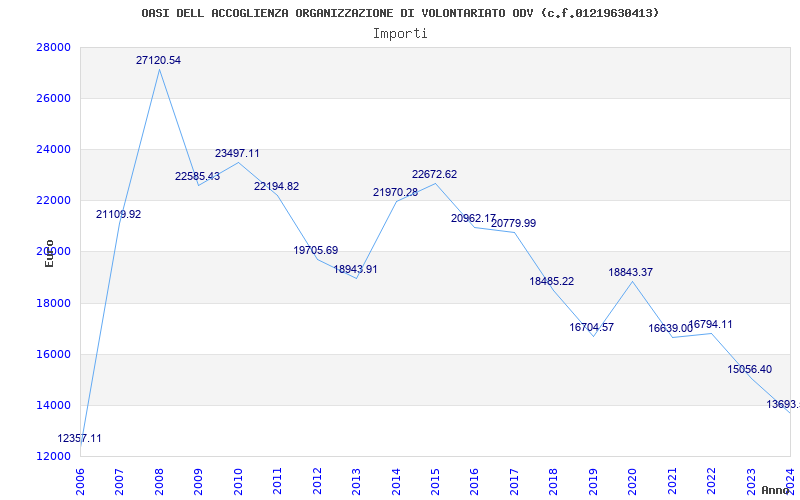The width and height of the screenshot is (800, 500).
Task: Click the 27120.54 peak value label
Action: point(158,60)
